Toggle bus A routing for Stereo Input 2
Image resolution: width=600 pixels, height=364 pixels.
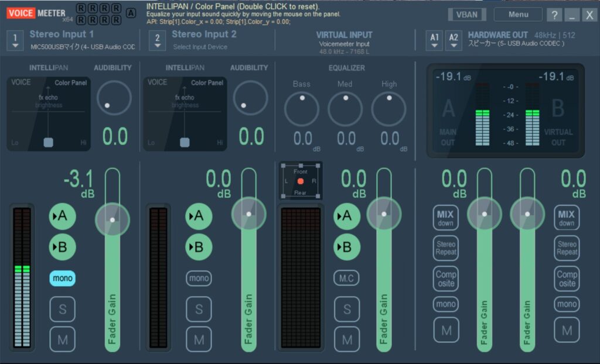(x=199, y=217)
